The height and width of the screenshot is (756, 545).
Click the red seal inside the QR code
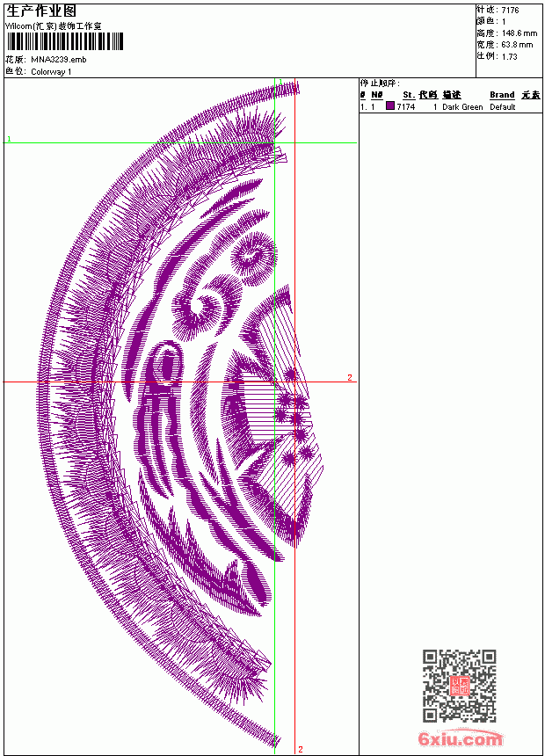pos(460,686)
